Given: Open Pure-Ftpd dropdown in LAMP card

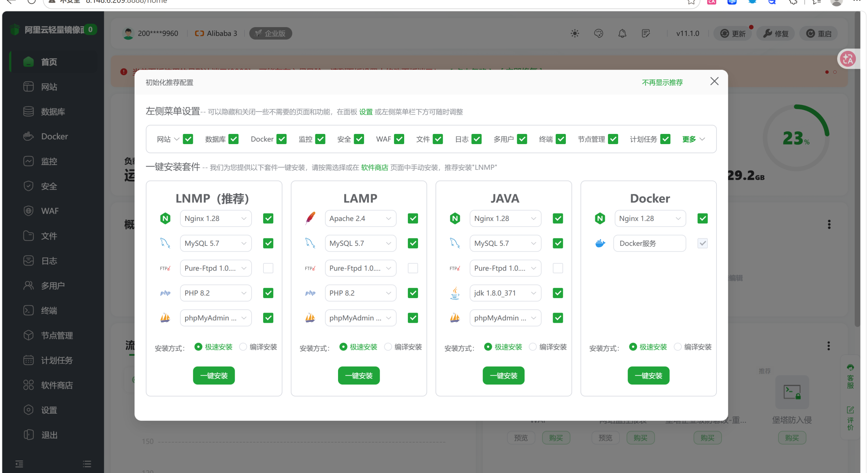Looking at the screenshot, I should 360,268.
